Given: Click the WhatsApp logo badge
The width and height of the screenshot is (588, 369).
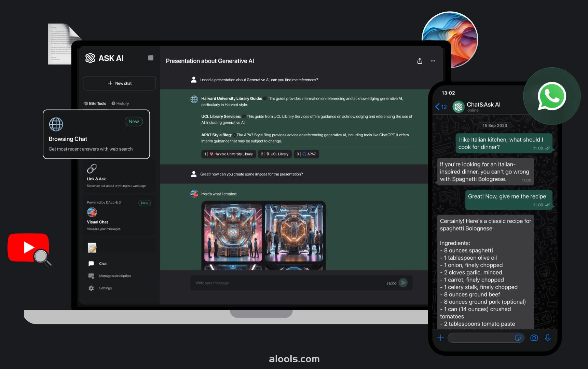Looking at the screenshot, I should pos(552,96).
